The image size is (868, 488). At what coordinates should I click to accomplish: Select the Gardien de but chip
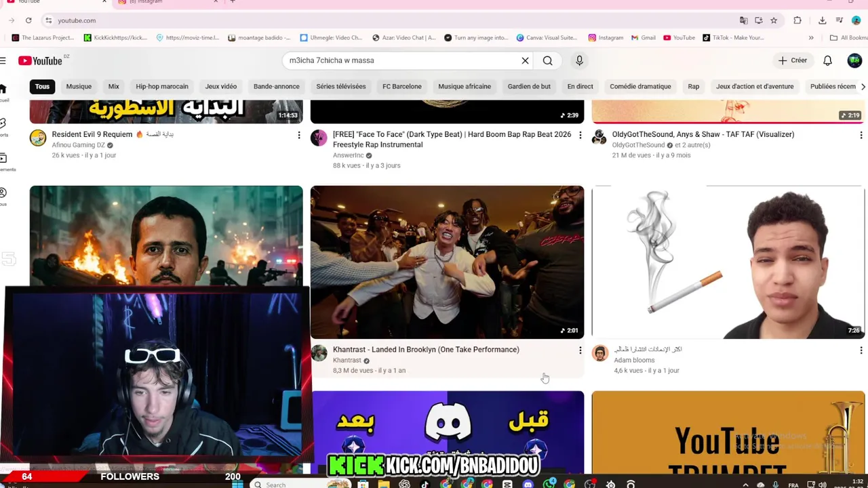(x=529, y=87)
